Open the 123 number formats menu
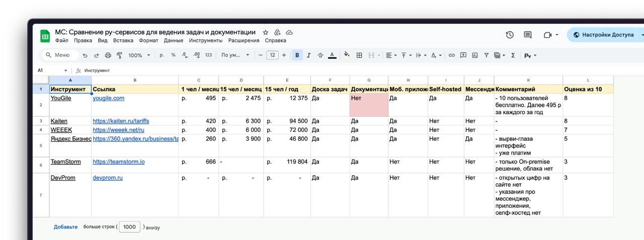 coord(208,55)
